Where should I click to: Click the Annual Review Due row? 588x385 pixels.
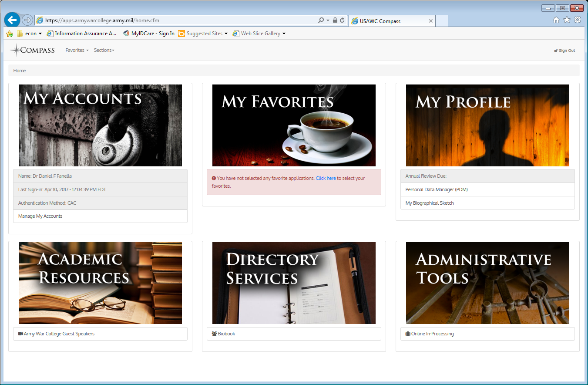coord(487,176)
